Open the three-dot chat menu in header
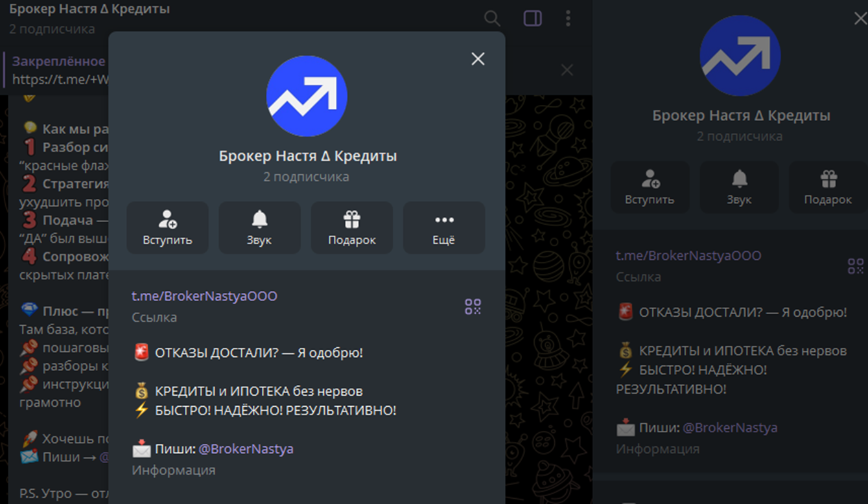This screenshot has width=868, height=504. coord(568,18)
